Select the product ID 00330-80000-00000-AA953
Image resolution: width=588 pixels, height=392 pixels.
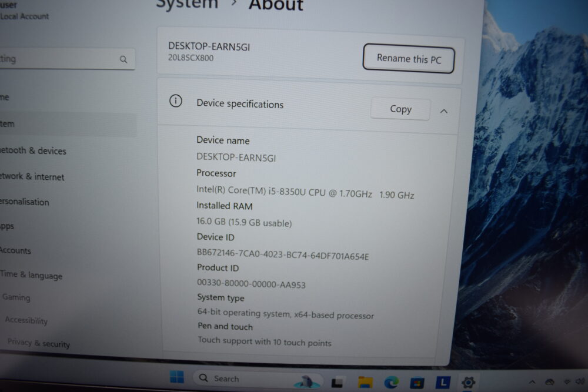[x=251, y=284]
